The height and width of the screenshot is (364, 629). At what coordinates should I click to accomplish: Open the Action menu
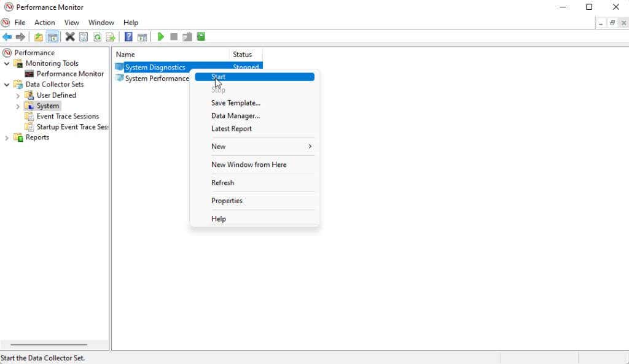(44, 23)
